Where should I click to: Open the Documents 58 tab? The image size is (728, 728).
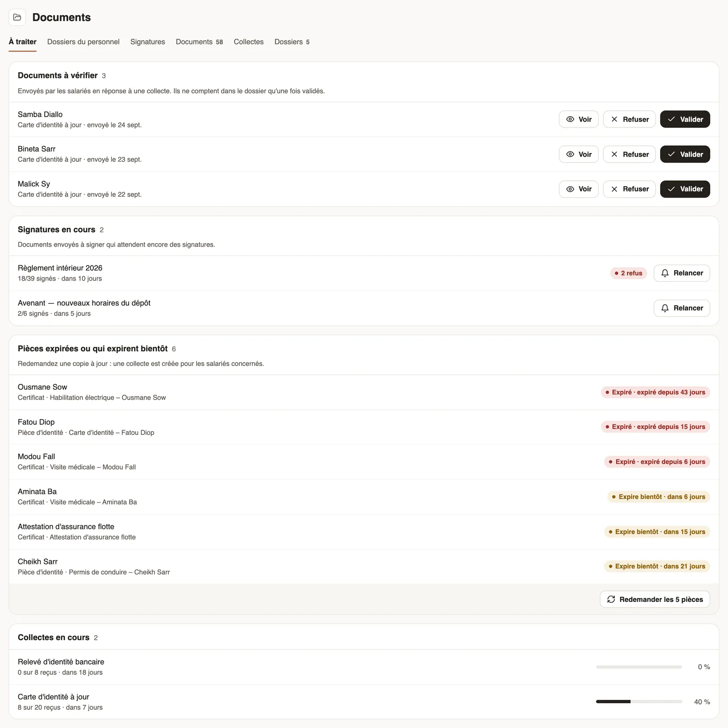199,42
